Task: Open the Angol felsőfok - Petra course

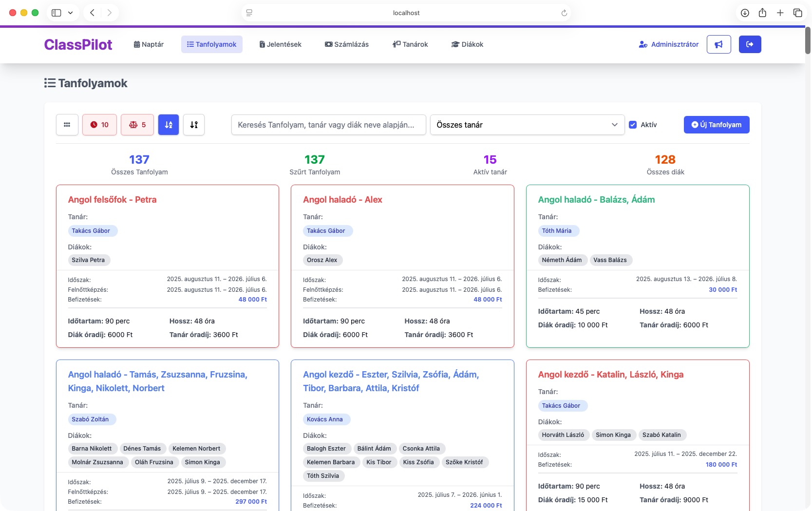Action: click(112, 200)
